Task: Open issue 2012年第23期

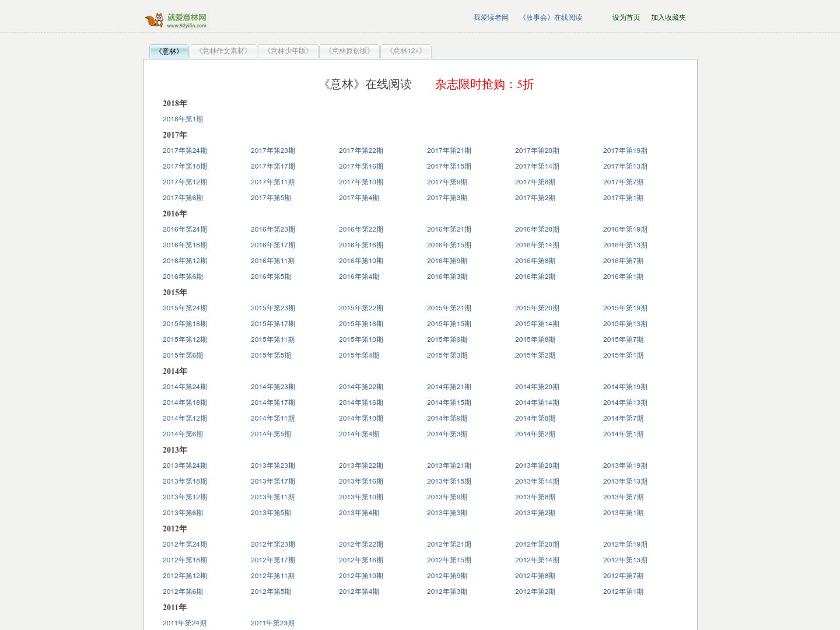Action: 272,544
